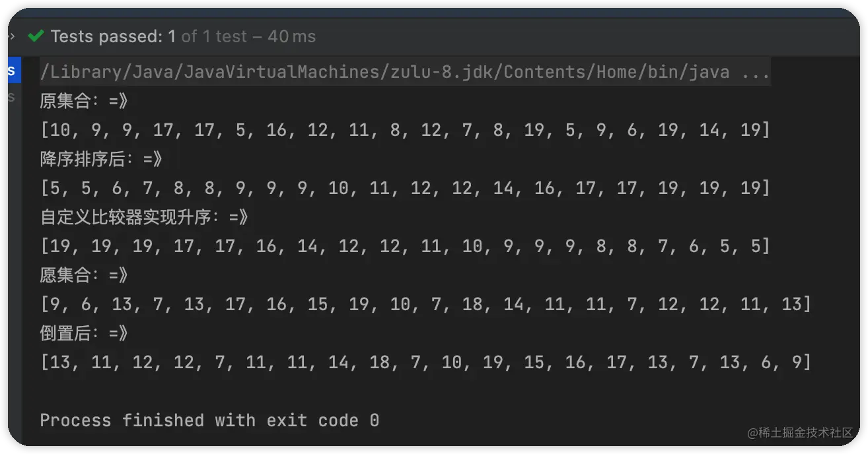Image resolution: width=868 pixels, height=454 pixels.
Task: Click the "降序排序后: =》" output label
Action: 101,159
